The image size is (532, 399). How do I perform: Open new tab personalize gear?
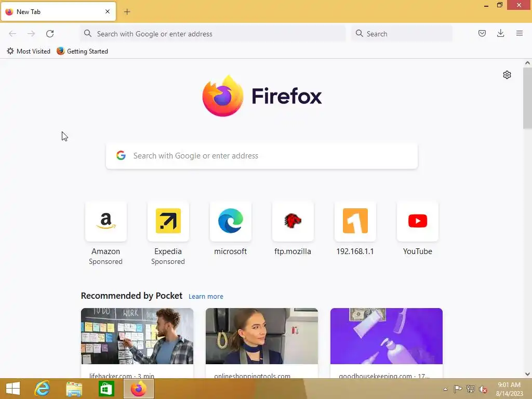pos(507,75)
